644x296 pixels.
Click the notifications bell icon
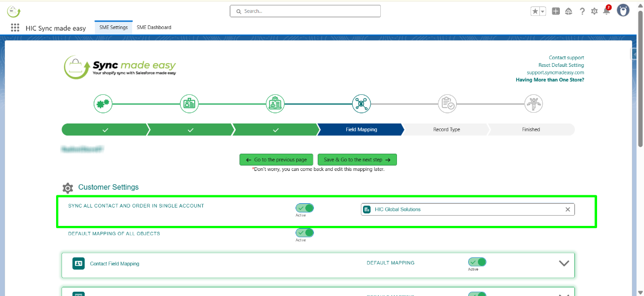pos(606,11)
